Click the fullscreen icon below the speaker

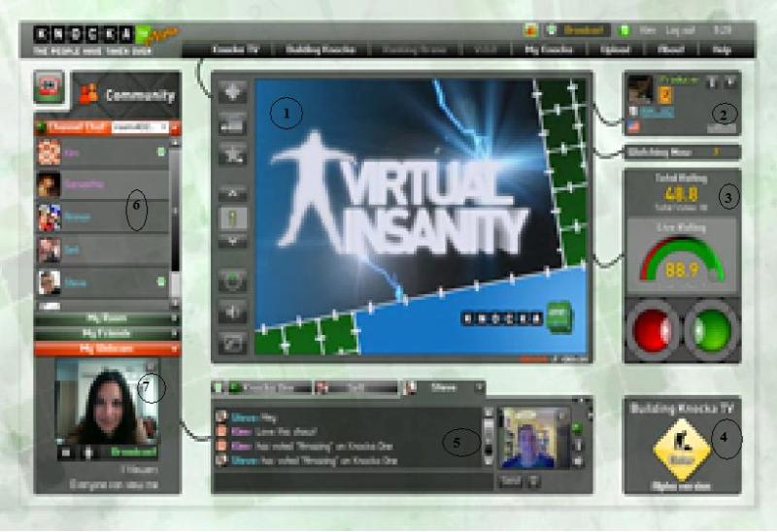[233, 343]
